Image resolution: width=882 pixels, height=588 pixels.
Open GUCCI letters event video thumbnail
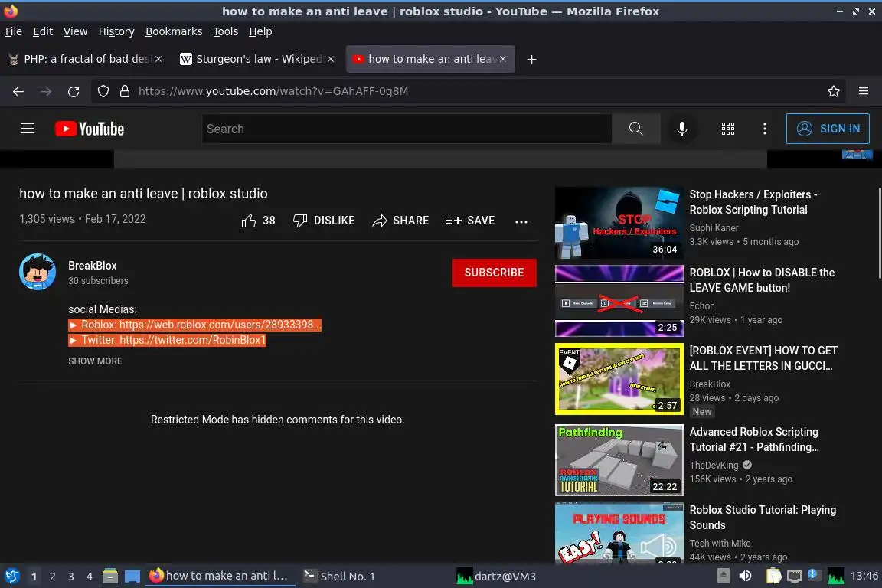point(619,379)
